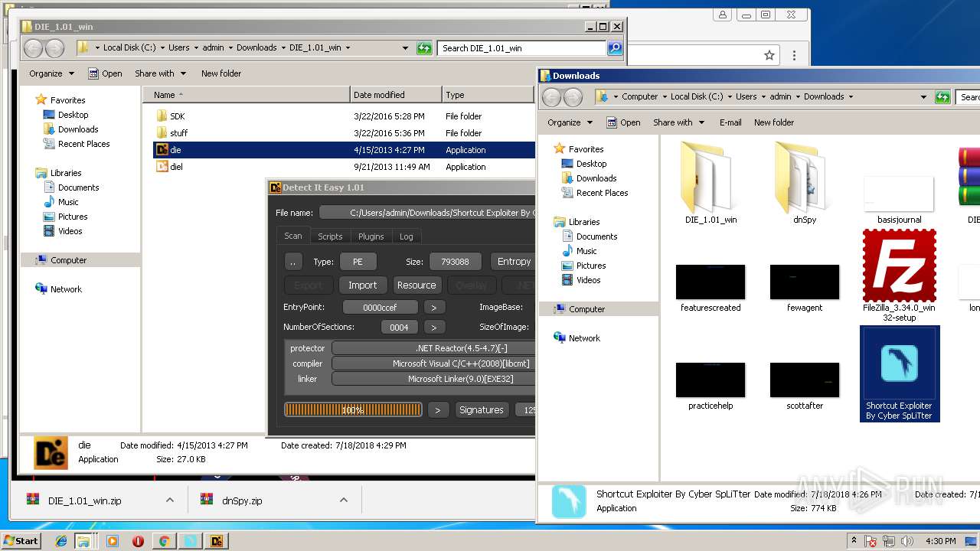The height and width of the screenshot is (551, 980).
Task: Select the die application icon in file list
Action: coord(162,150)
